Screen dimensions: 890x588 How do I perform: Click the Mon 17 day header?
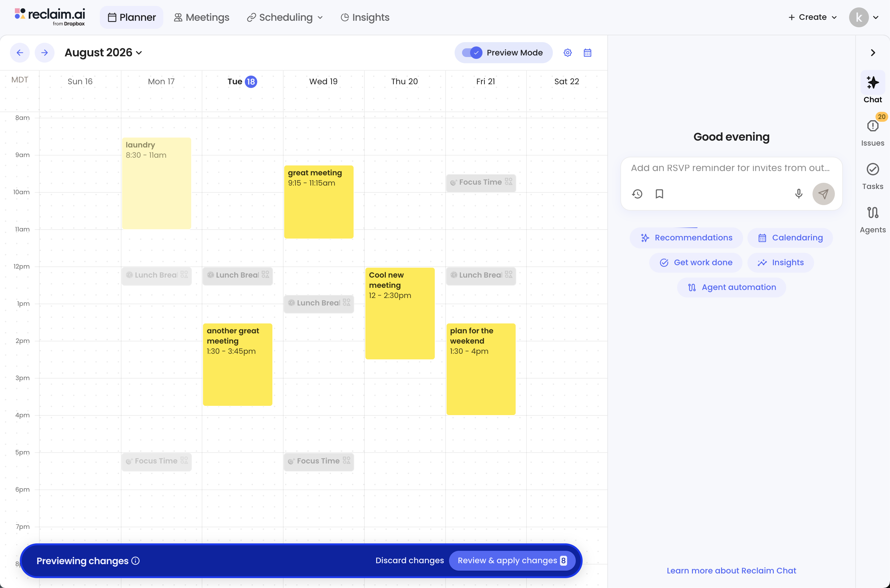coord(161,81)
